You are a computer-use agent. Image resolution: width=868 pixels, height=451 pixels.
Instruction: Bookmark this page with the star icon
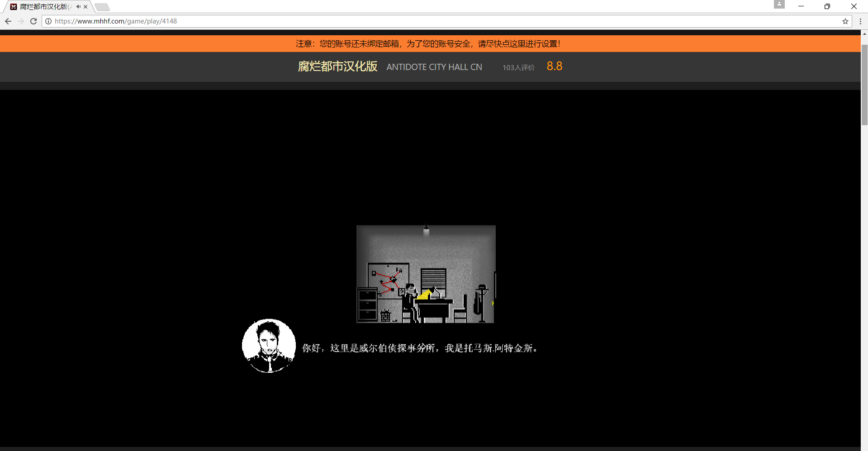pos(845,21)
